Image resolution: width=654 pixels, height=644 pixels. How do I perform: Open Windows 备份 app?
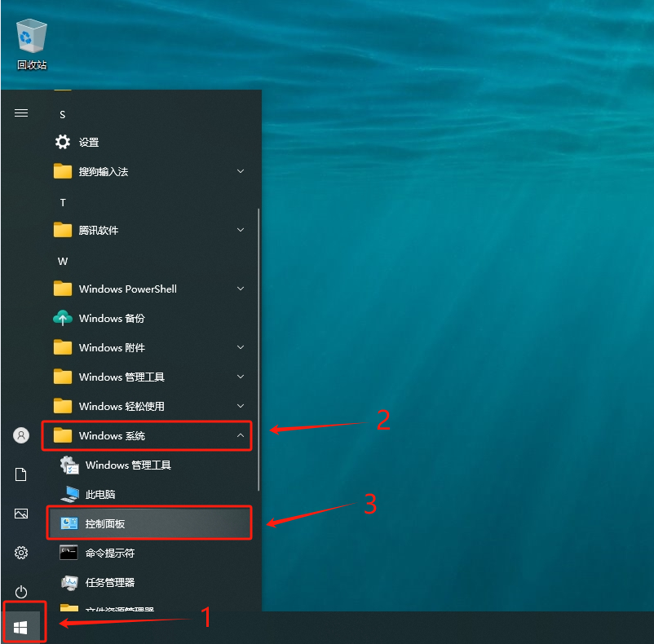click(x=112, y=319)
